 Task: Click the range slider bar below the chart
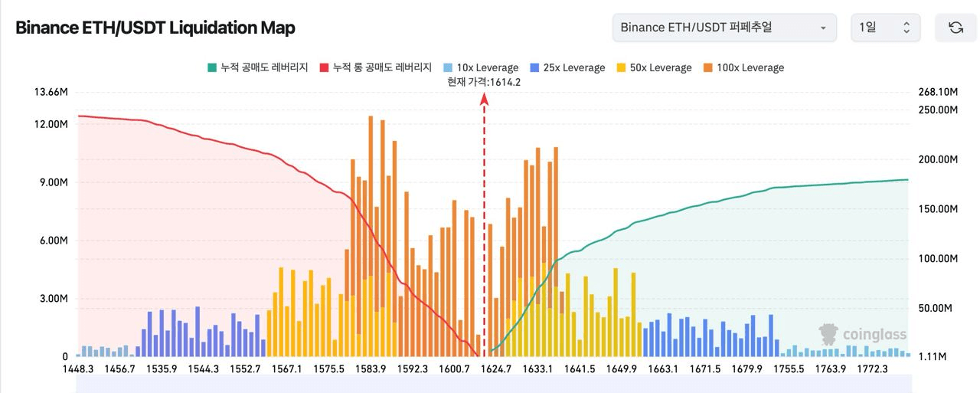[493, 384]
